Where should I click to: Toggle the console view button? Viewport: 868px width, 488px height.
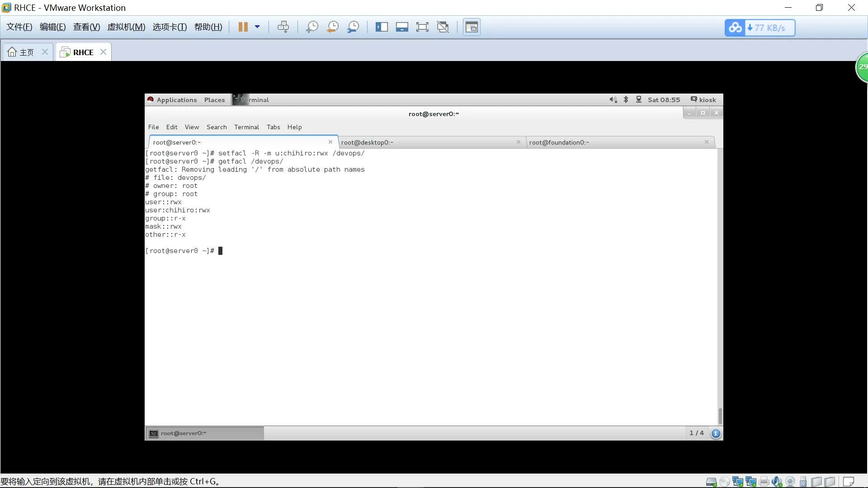(472, 27)
